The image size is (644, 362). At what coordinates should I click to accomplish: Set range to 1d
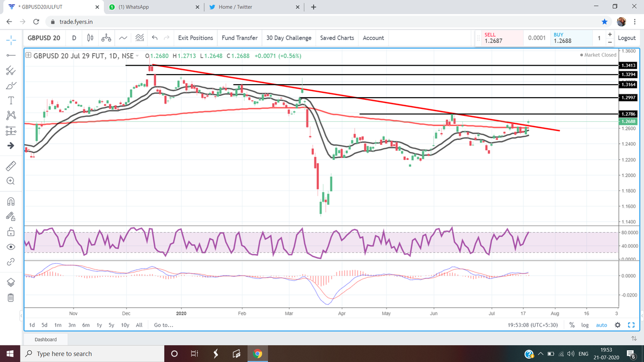tap(32, 325)
